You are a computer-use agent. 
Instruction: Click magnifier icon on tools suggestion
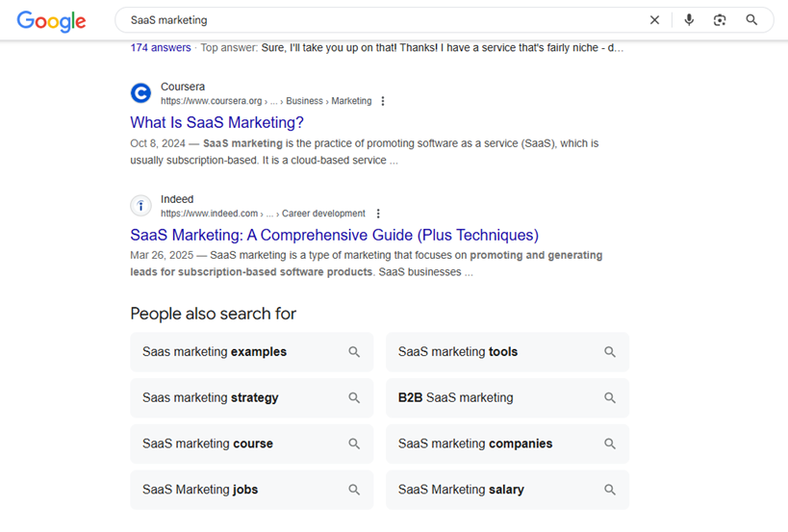(x=610, y=352)
